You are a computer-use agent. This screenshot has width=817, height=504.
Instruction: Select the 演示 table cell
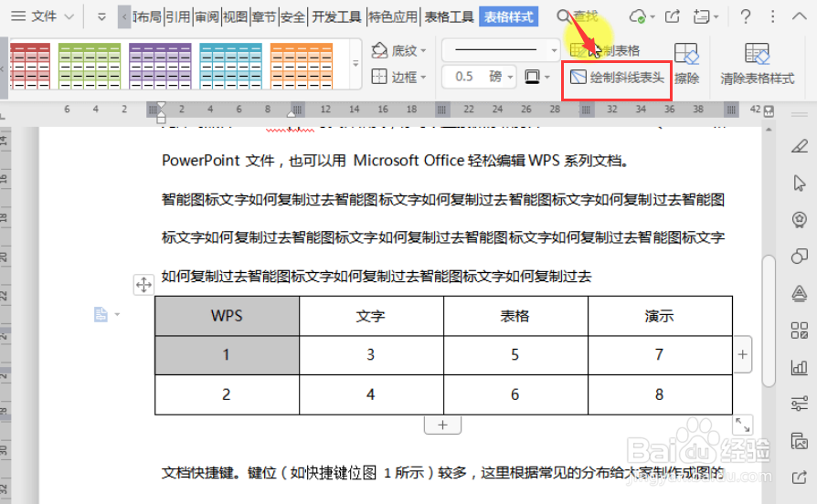coord(660,316)
